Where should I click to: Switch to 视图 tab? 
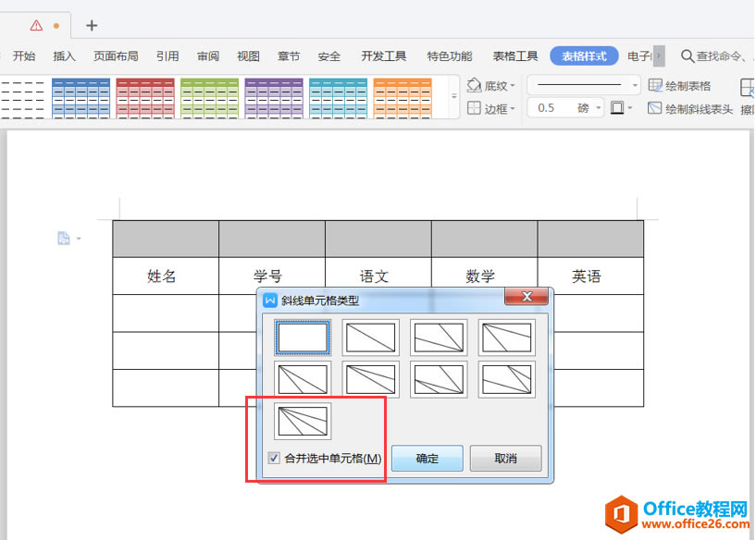coord(248,55)
